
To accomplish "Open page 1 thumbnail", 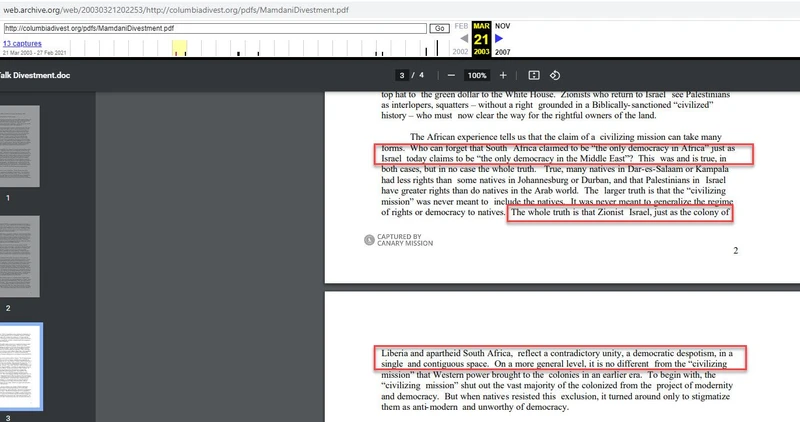I will tap(19, 146).
